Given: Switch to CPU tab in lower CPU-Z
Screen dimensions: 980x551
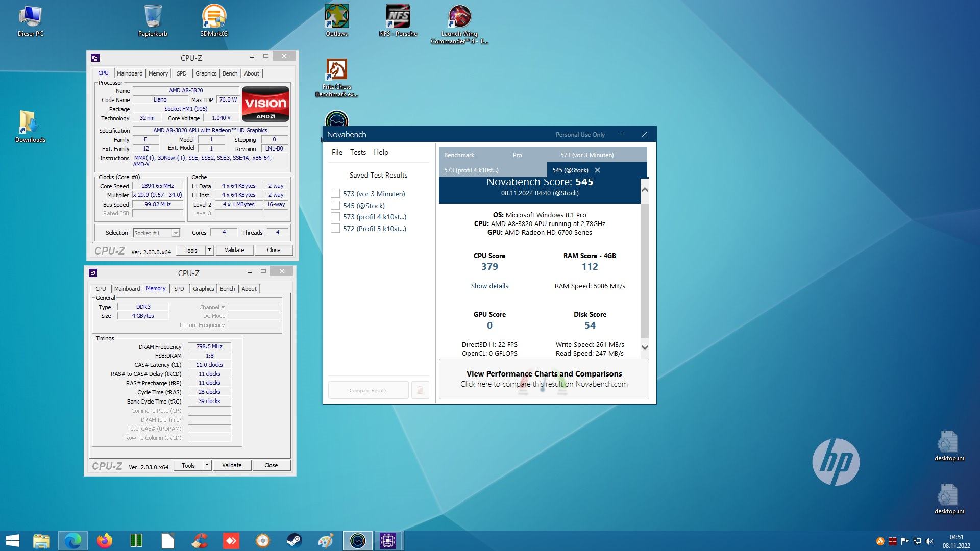Looking at the screenshot, I should [101, 289].
